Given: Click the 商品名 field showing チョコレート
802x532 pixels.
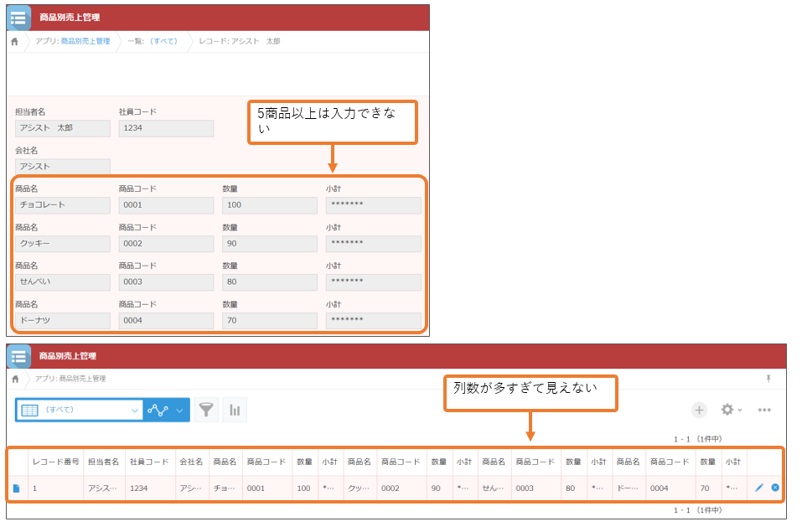Looking at the screenshot, I should tap(62, 205).
